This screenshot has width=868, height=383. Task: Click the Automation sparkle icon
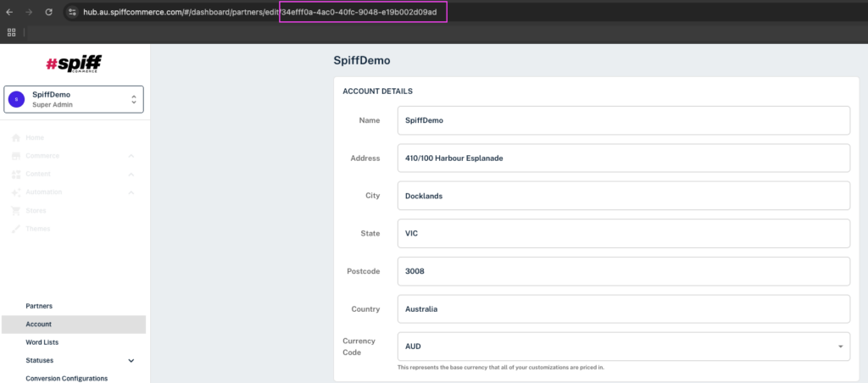point(15,192)
